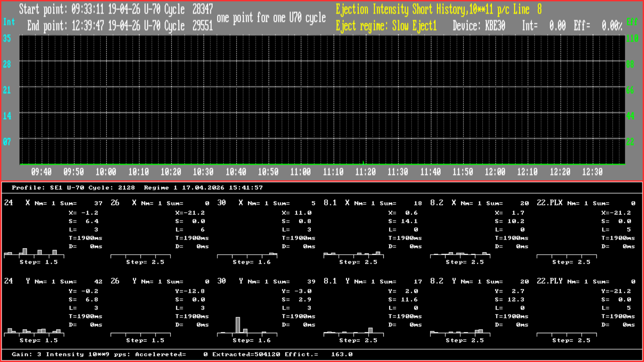Click the Step= 1.6 label under 30 X
This screenshot has width=644, height=362.
click(252, 262)
